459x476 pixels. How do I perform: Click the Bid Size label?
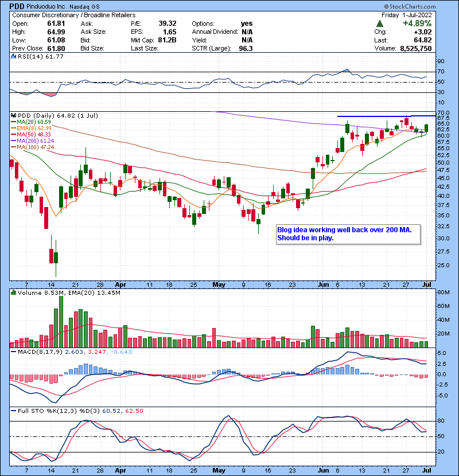click(92, 48)
